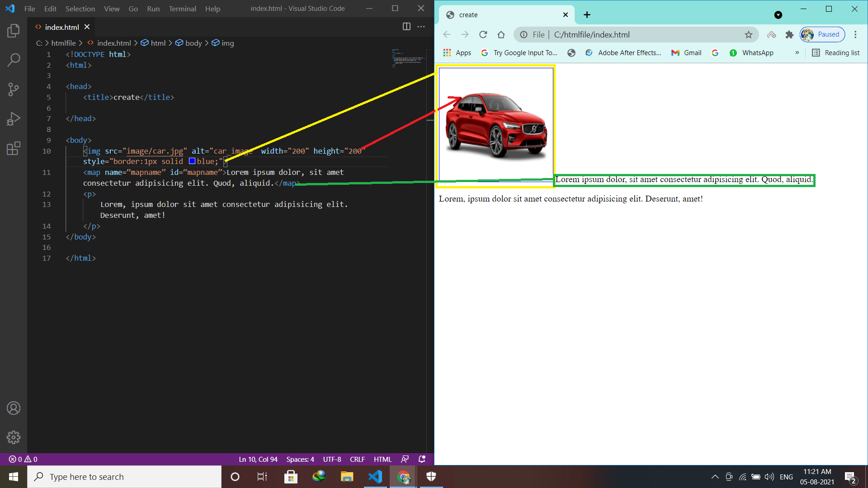Open the Accounts icon in activity bar
This screenshot has width=868, height=488.
(14, 408)
